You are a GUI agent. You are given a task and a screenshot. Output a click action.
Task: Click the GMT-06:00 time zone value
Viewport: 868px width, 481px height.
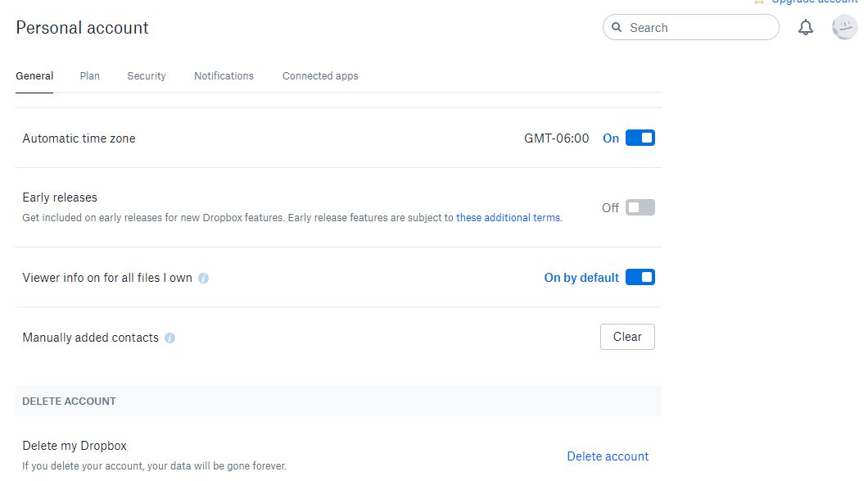[556, 138]
